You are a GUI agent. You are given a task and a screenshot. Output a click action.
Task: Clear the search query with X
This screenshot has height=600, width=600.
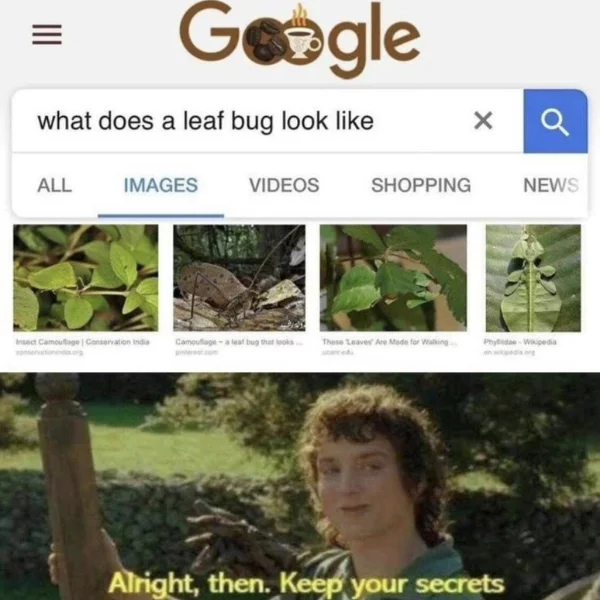coord(483,121)
